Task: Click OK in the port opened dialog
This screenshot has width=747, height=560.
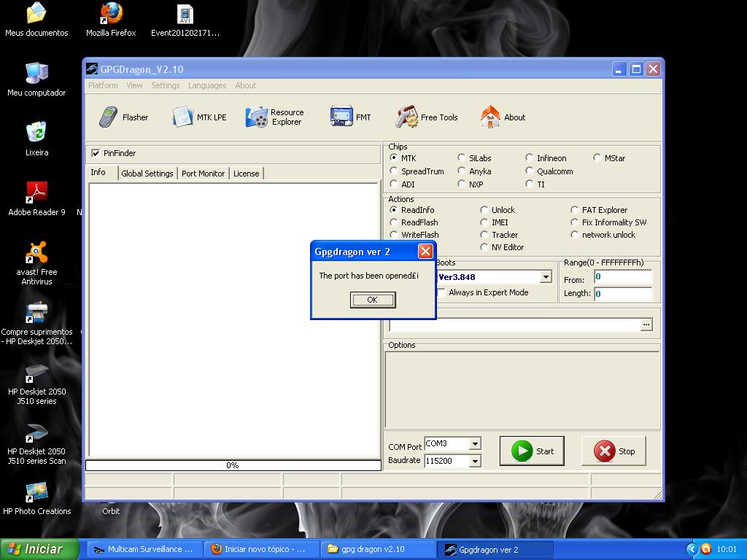Action: pos(373,300)
